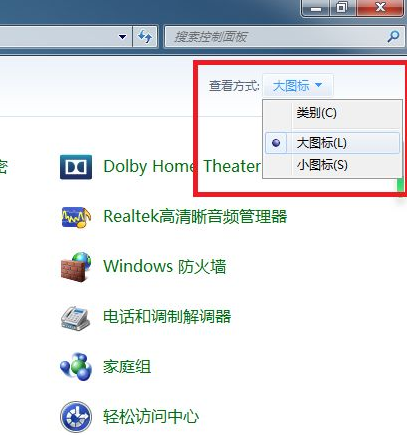Click the refresh arrows icon in address bar
Screen dimensions: 407x435
[145, 36]
